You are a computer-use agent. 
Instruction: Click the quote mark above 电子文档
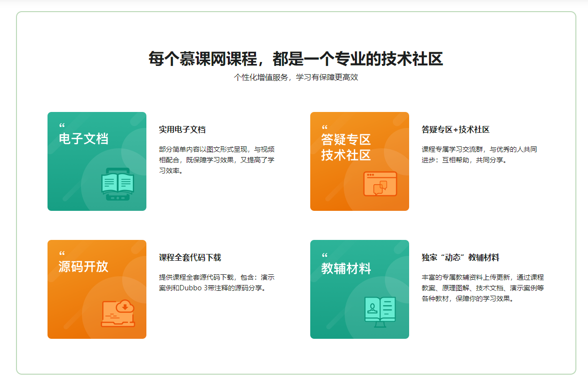click(62, 127)
